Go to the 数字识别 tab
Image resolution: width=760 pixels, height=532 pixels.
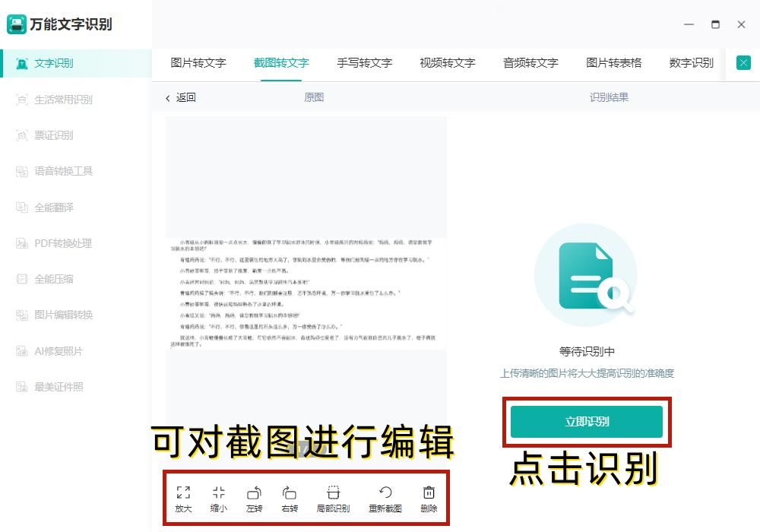pos(691,63)
